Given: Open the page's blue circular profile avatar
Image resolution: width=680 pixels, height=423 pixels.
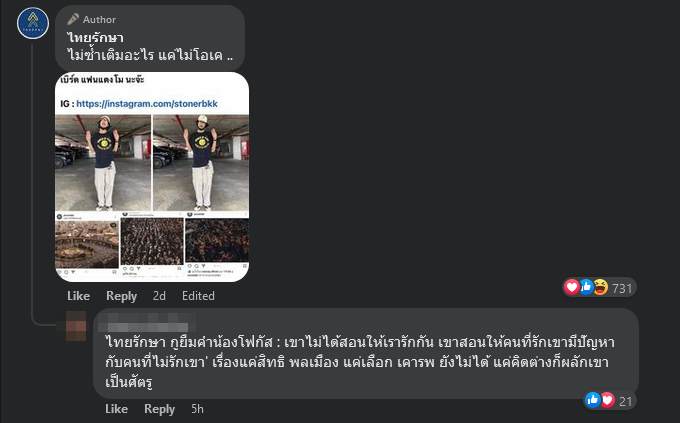Looking at the screenshot, I should pyautogui.click(x=33, y=23).
